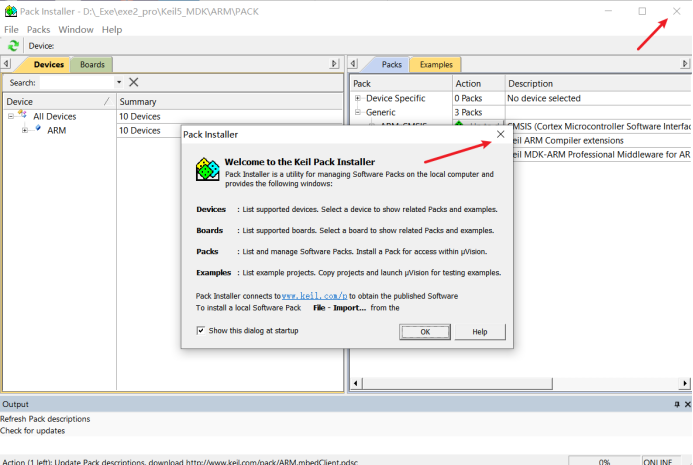Click the Packs horizontal scrollbar thumb
Screen dimensions: 693x465
(457, 383)
